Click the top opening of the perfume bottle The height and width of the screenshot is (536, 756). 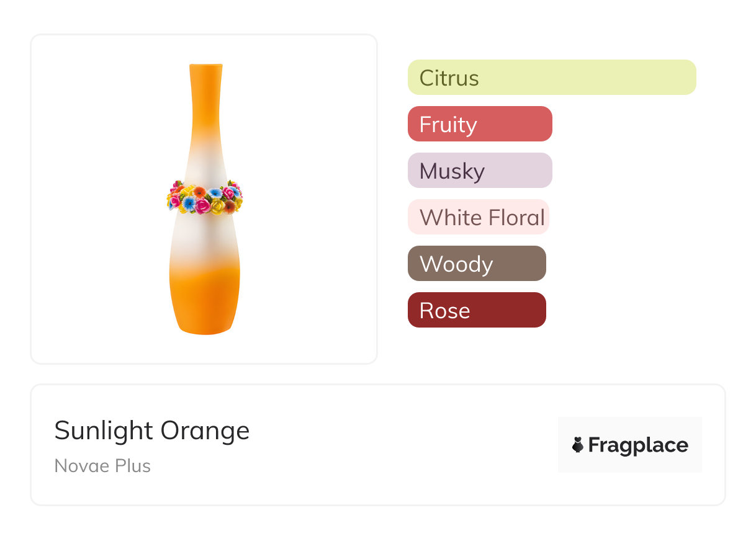click(205, 65)
